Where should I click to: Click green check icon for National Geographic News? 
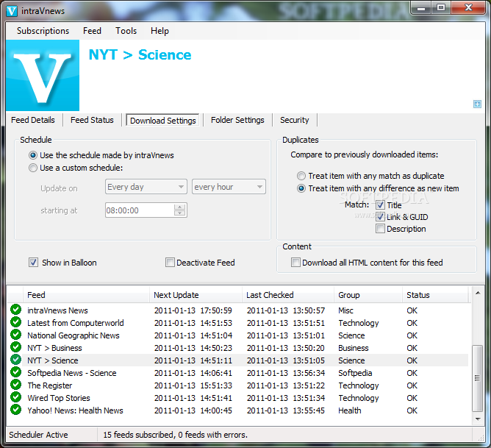[15, 335]
